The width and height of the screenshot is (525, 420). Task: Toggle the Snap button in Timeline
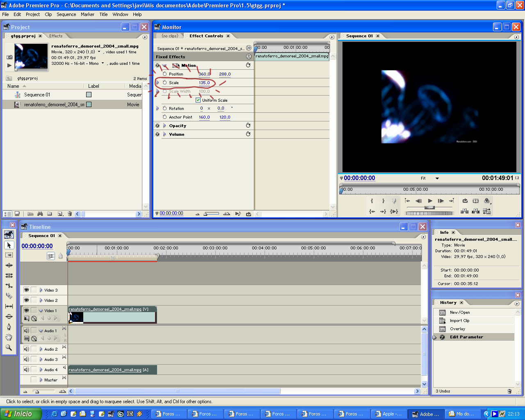(x=51, y=256)
